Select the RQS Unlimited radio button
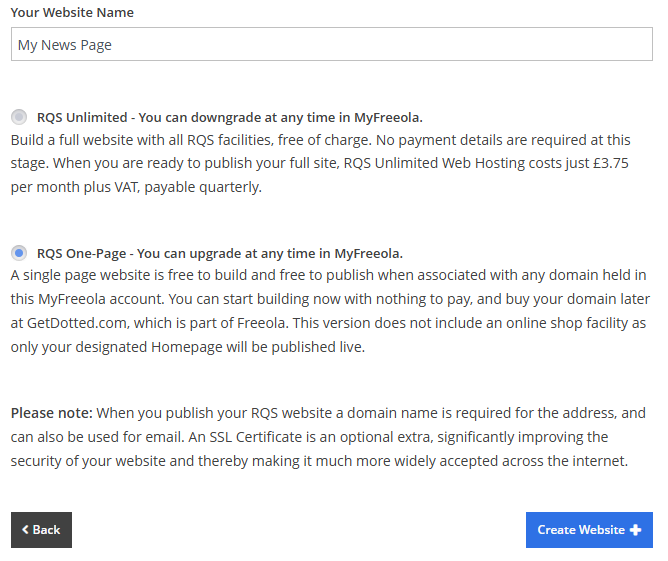 point(19,117)
